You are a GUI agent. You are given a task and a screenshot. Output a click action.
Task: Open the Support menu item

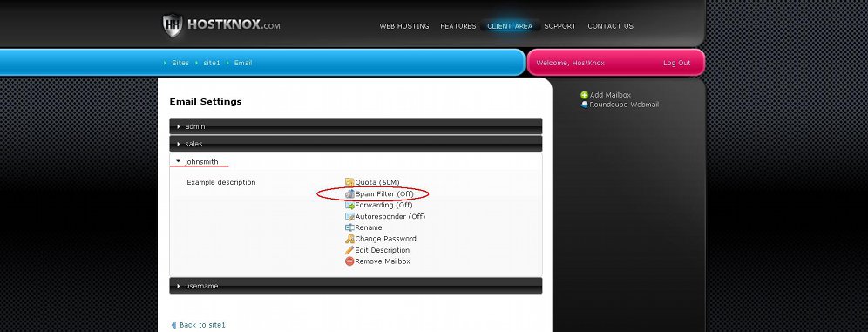(x=559, y=26)
